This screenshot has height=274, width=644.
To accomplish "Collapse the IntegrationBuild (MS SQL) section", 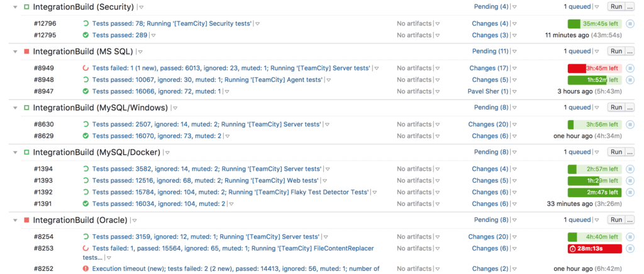I will (15, 52).
